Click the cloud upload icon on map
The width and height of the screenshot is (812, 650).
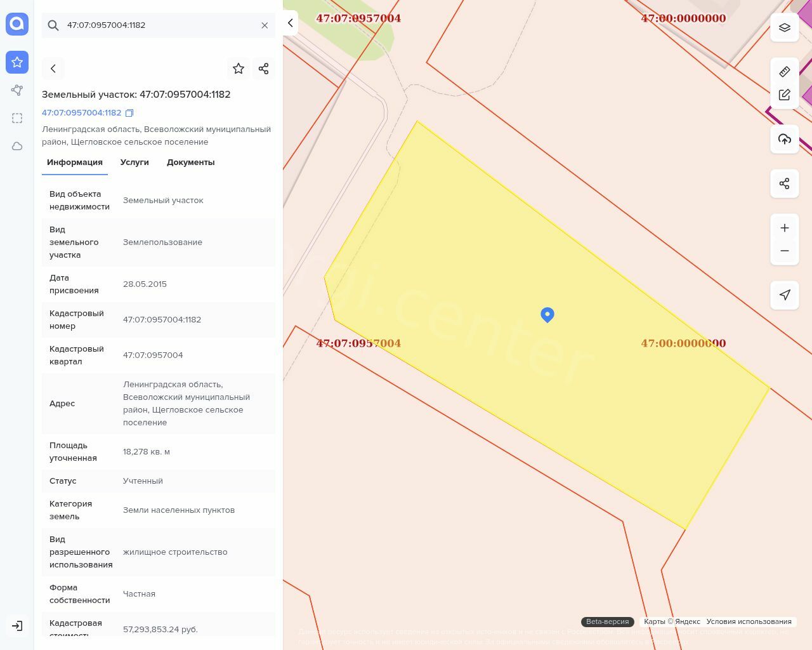[x=785, y=140]
